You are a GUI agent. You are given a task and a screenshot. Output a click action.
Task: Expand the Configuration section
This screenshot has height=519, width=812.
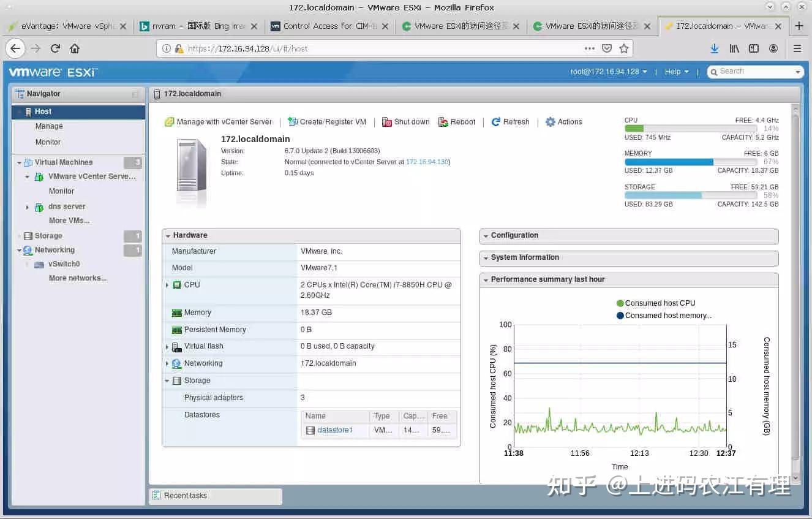click(486, 235)
